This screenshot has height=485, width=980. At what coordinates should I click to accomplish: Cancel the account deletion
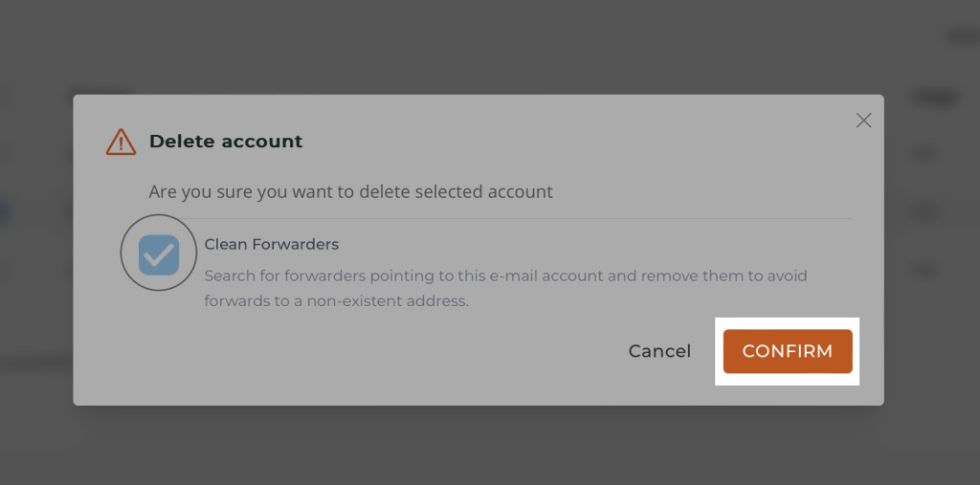(659, 351)
